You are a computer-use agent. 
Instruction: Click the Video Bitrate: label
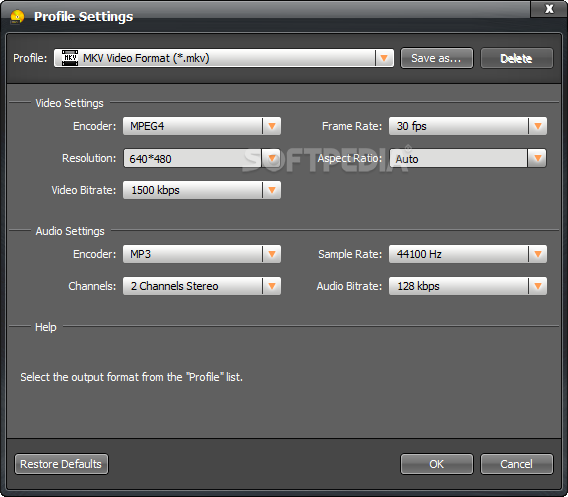pos(84,190)
